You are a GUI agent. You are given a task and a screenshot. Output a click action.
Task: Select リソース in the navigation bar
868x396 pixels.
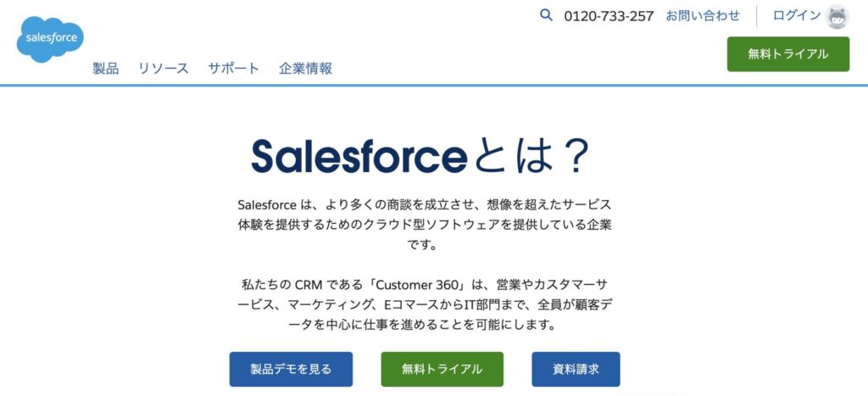[164, 69]
